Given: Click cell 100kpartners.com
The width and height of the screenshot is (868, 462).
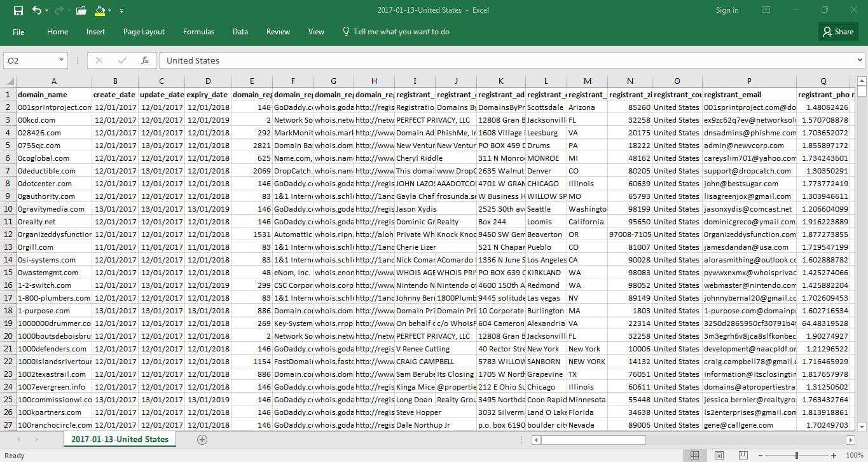Looking at the screenshot, I should pyautogui.click(x=54, y=412).
